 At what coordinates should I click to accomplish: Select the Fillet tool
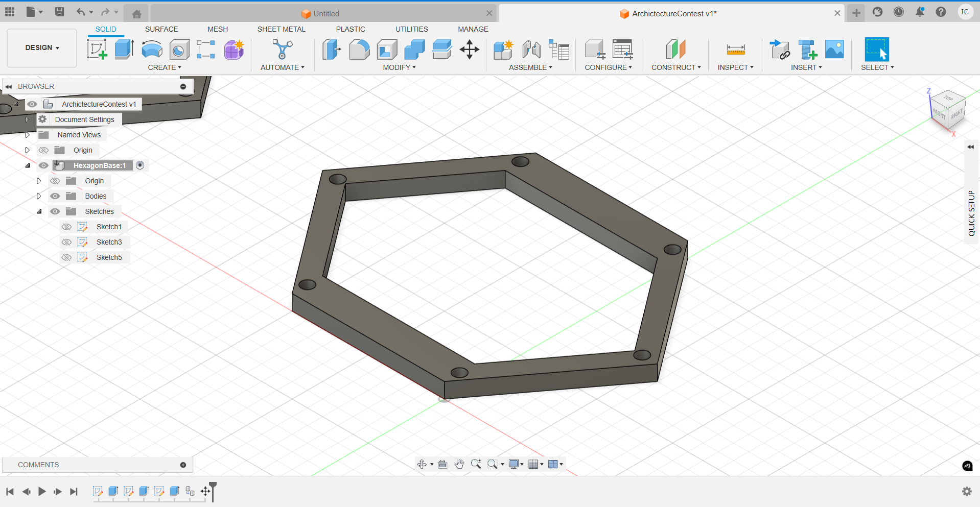pyautogui.click(x=359, y=50)
